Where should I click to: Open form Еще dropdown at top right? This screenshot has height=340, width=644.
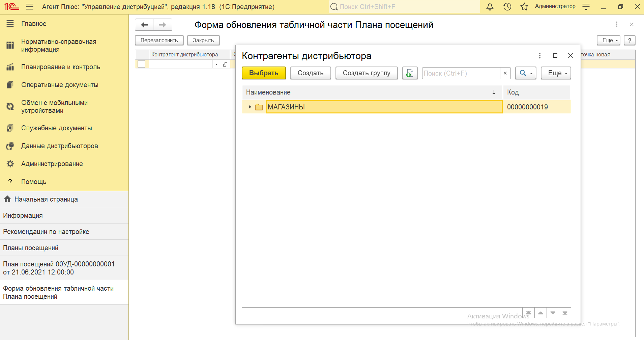point(608,40)
